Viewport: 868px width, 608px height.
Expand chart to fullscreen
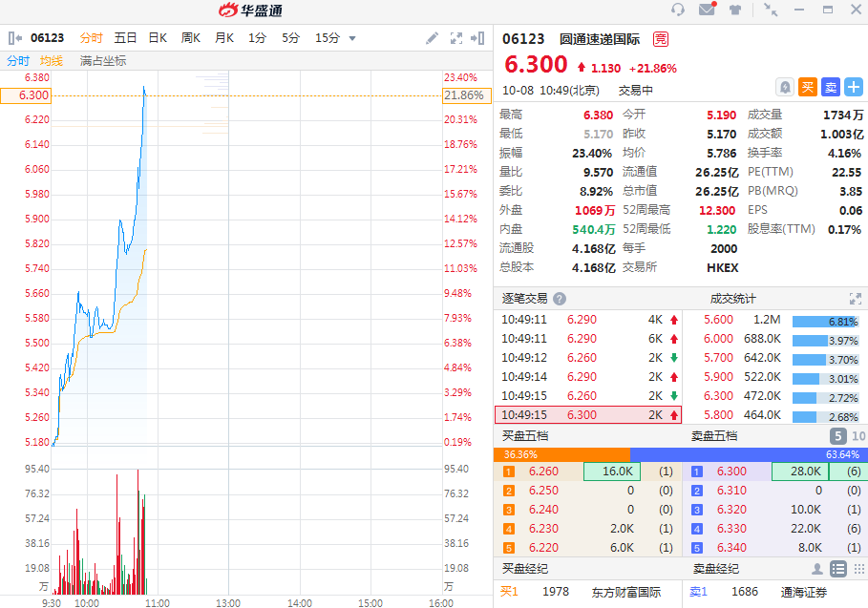456,37
